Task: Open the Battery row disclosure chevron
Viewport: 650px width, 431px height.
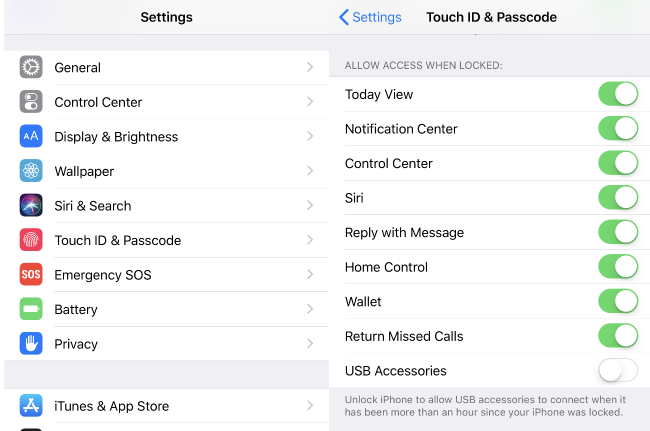Action: [310, 309]
